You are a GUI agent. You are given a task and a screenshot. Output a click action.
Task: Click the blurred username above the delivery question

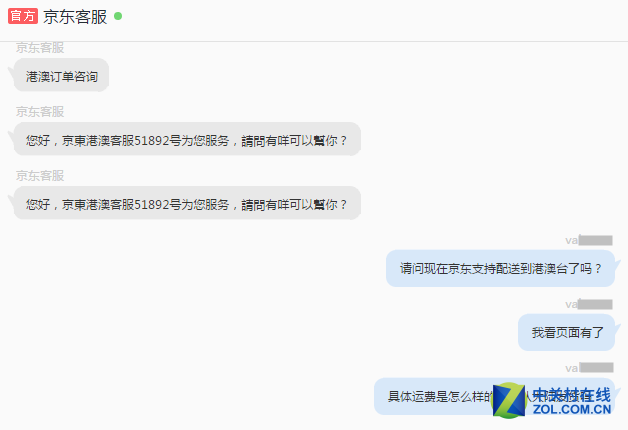coord(589,240)
